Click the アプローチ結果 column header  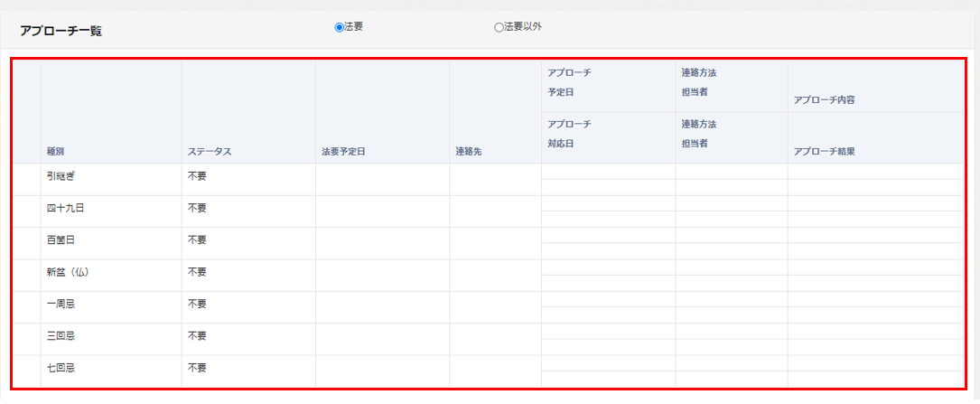(x=824, y=152)
